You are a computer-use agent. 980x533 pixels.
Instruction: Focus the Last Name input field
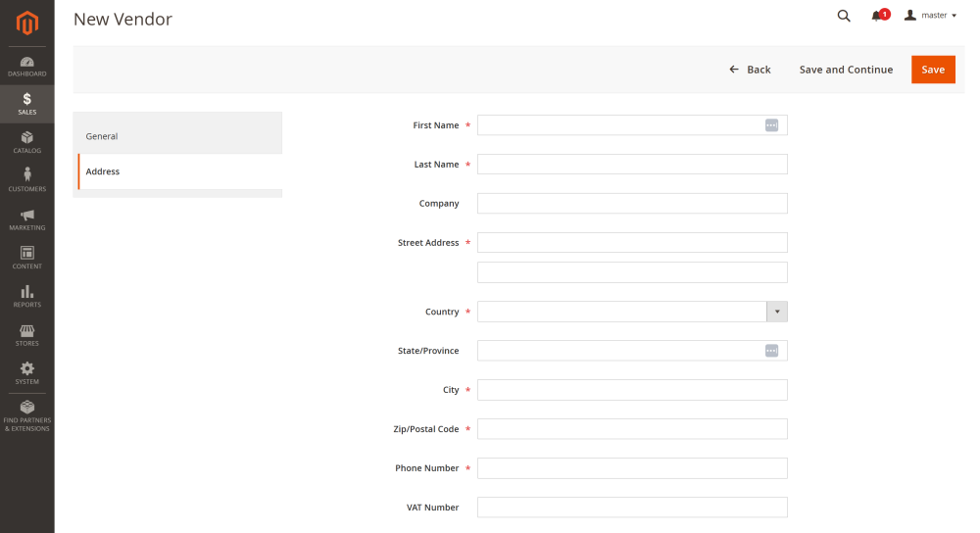point(632,165)
